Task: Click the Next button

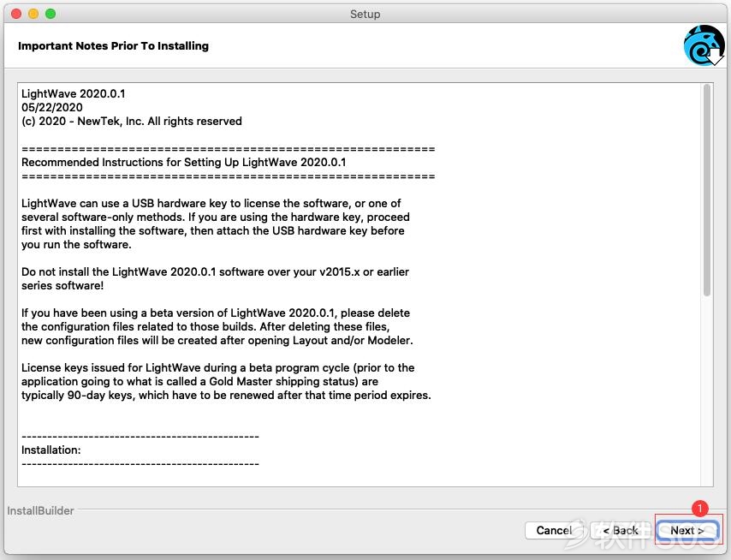Action: point(687,530)
